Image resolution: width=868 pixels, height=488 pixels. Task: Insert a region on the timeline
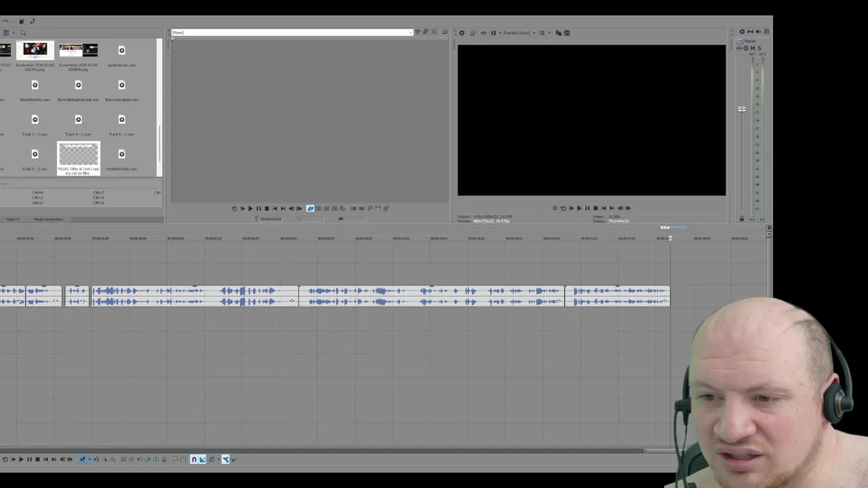click(183, 460)
